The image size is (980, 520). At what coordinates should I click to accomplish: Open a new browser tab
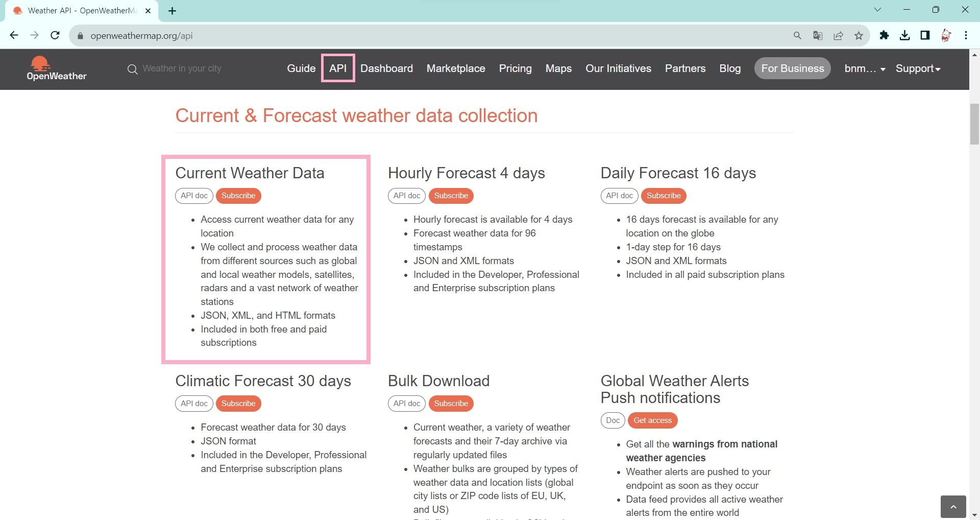pos(173,11)
